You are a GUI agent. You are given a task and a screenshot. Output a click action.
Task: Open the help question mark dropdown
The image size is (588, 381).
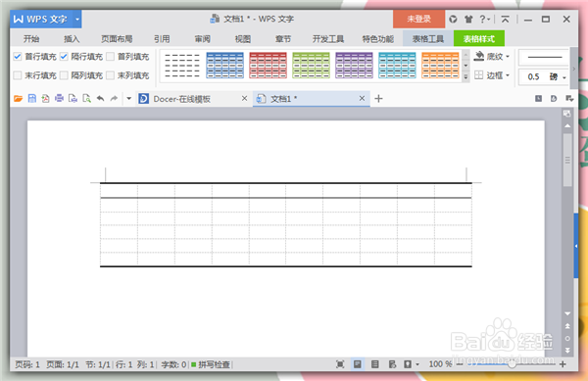coord(485,20)
